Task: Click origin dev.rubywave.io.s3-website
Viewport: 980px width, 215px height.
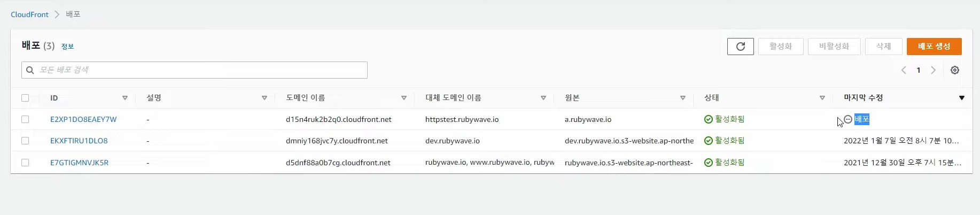Action: (x=629, y=141)
